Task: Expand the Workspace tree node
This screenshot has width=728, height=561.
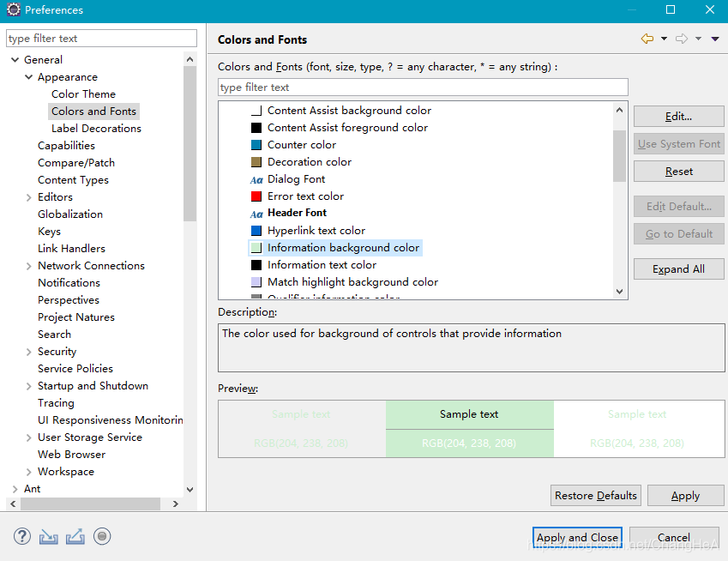Action: pyautogui.click(x=29, y=473)
